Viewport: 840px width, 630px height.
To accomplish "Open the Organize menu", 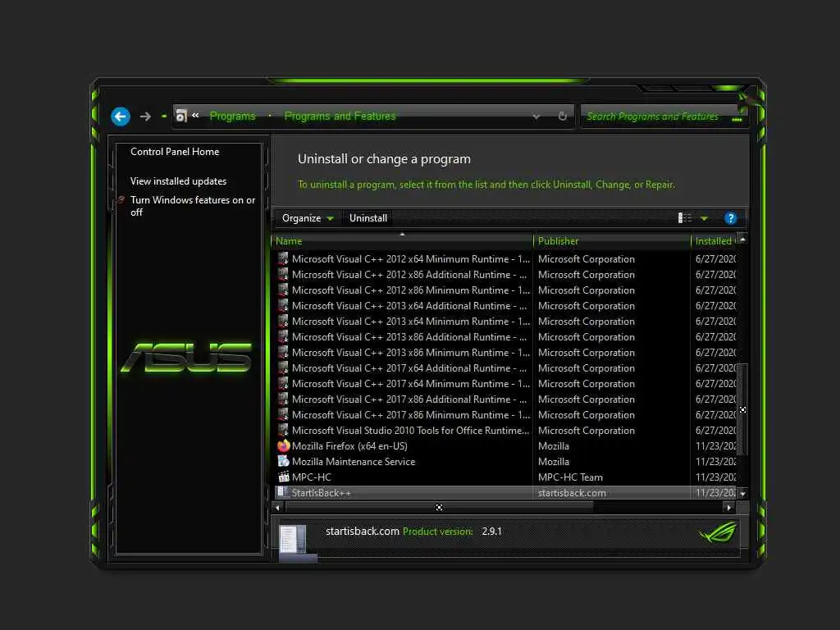I will [308, 218].
